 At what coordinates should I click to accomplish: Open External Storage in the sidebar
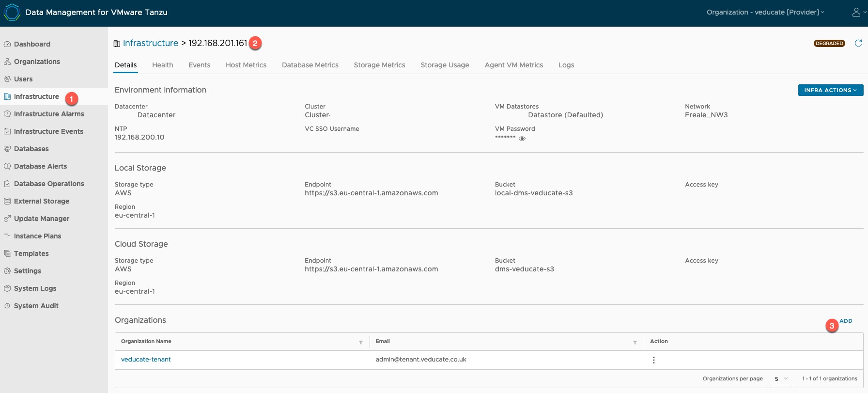pos(42,201)
